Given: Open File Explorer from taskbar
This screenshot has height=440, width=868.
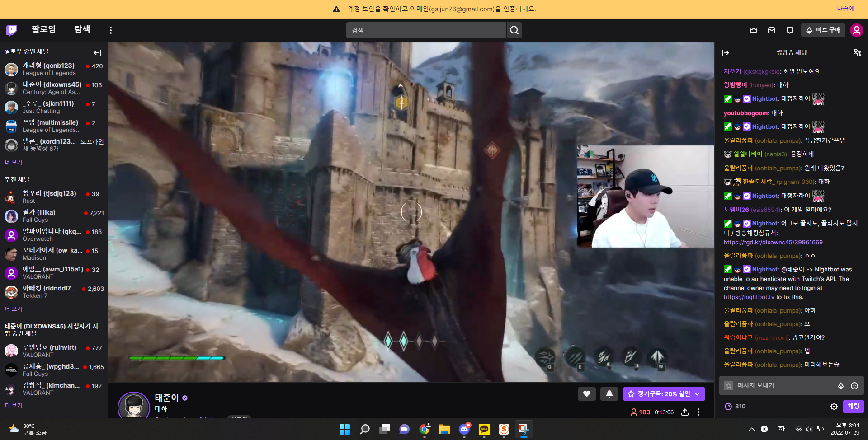Looking at the screenshot, I should tap(444, 429).
